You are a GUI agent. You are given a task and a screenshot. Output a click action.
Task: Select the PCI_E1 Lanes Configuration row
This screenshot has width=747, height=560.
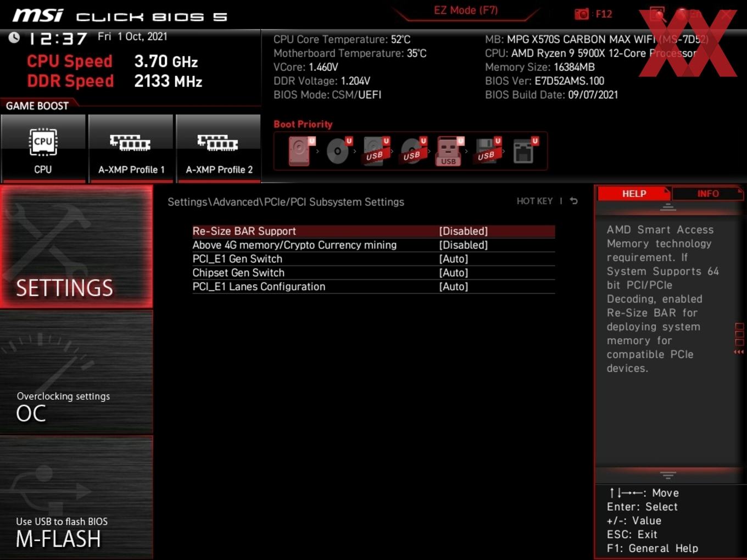[374, 287]
